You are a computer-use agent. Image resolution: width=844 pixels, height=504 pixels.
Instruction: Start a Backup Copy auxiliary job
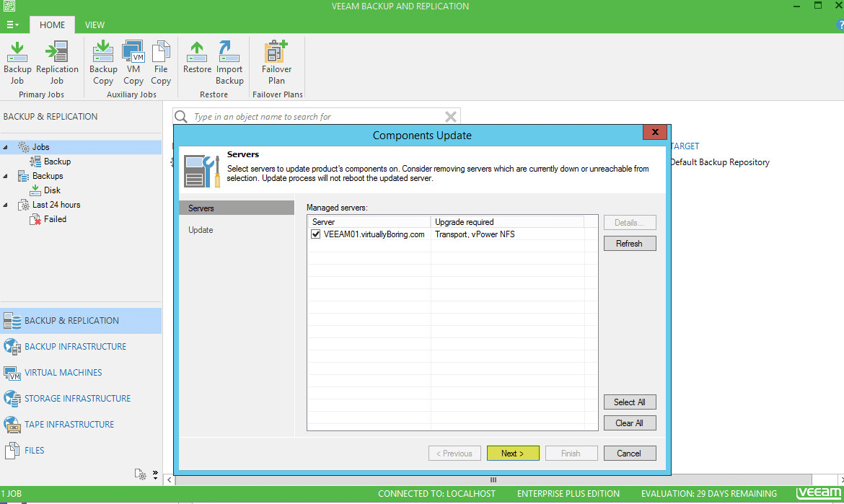[x=103, y=63]
